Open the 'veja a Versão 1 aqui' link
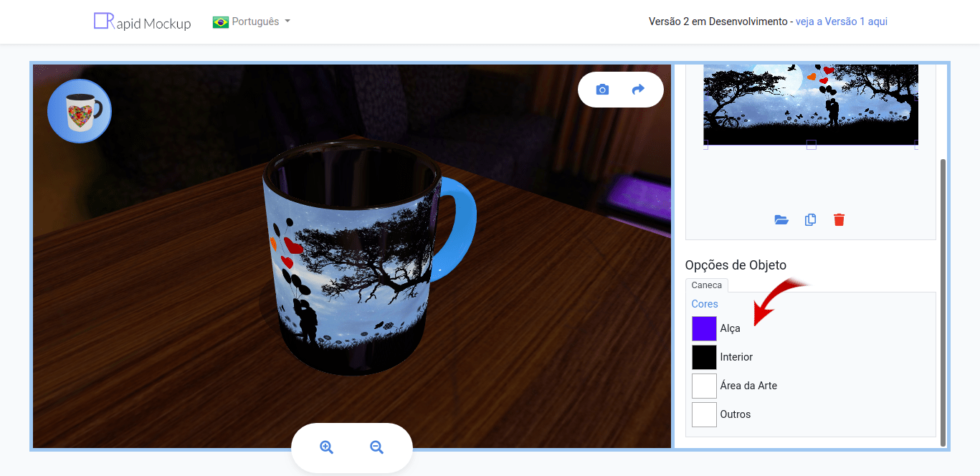The image size is (980, 476). (841, 22)
